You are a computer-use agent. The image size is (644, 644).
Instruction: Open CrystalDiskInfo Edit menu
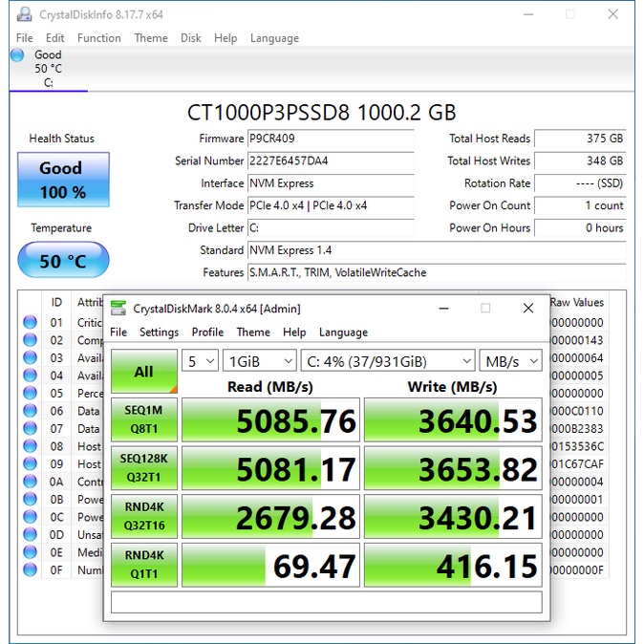(x=54, y=38)
